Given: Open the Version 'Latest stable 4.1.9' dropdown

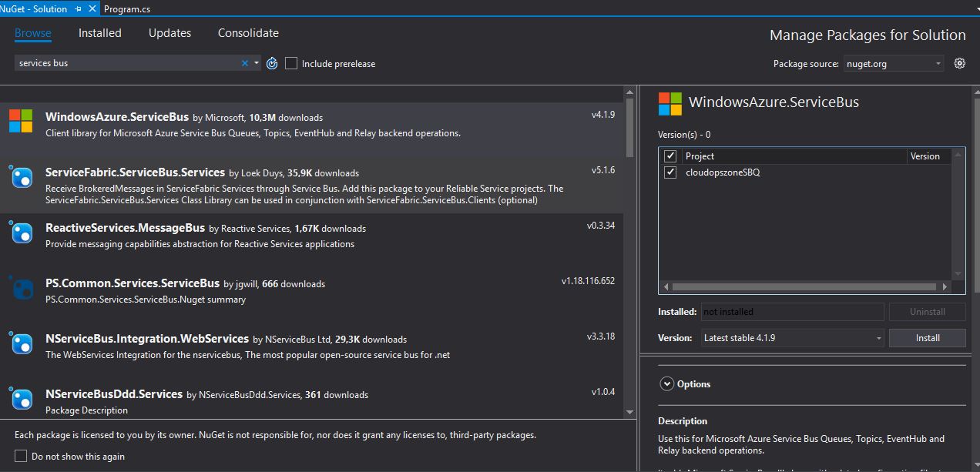Looking at the screenshot, I should pos(792,338).
